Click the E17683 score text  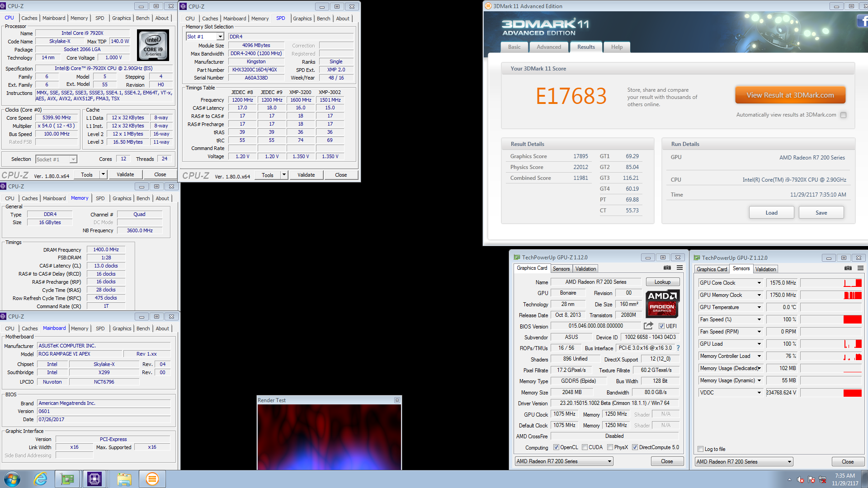pos(571,96)
